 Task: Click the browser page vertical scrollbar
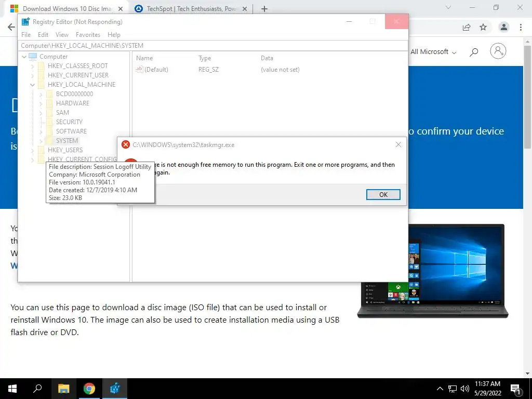coord(527,96)
